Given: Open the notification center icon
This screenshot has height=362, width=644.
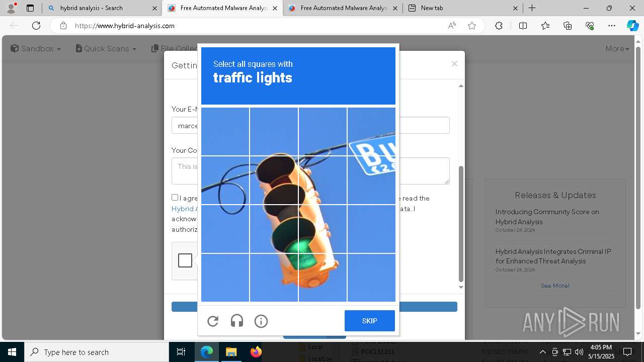Looking at the screenshot, I should 627,352.
